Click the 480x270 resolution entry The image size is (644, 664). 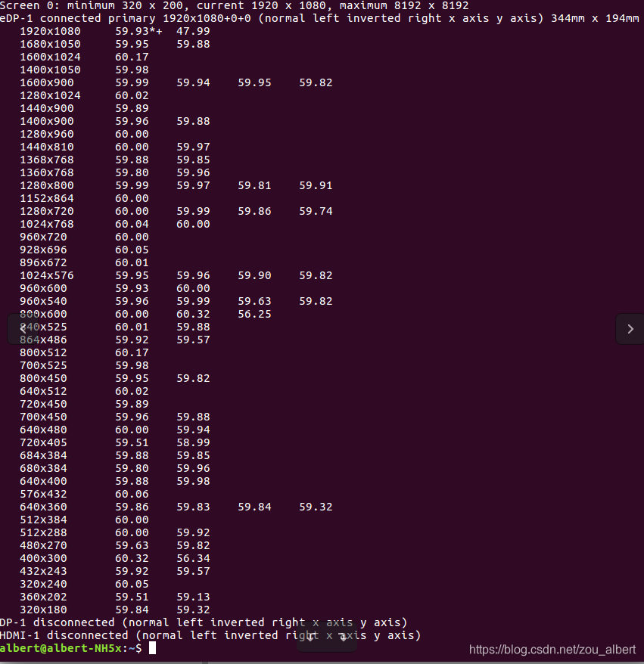click(x=43, y=545)
